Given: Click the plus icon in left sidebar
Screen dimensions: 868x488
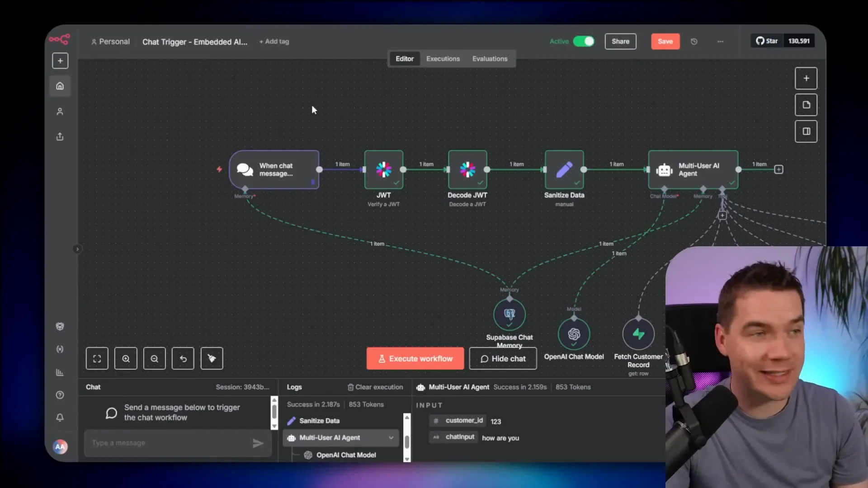Looking at the screenshot, I should (60, 61).
